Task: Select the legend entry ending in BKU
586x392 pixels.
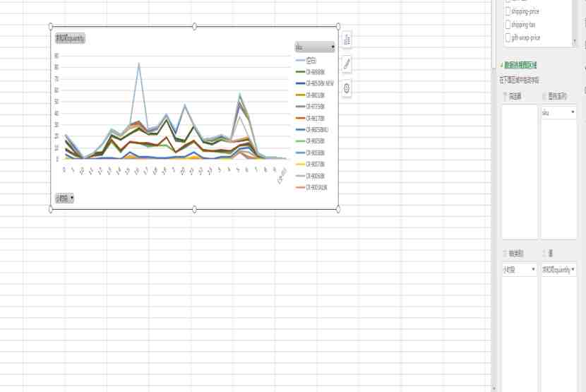Action: pyautogui.click(x=312, y=130)
